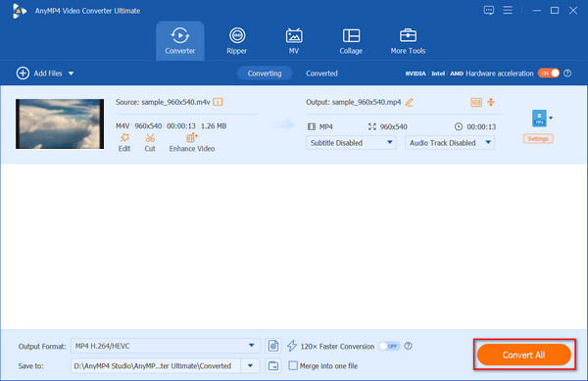Click the Save to path field
The width and height of the screenshot is (588, 381).
coord(155,365)
